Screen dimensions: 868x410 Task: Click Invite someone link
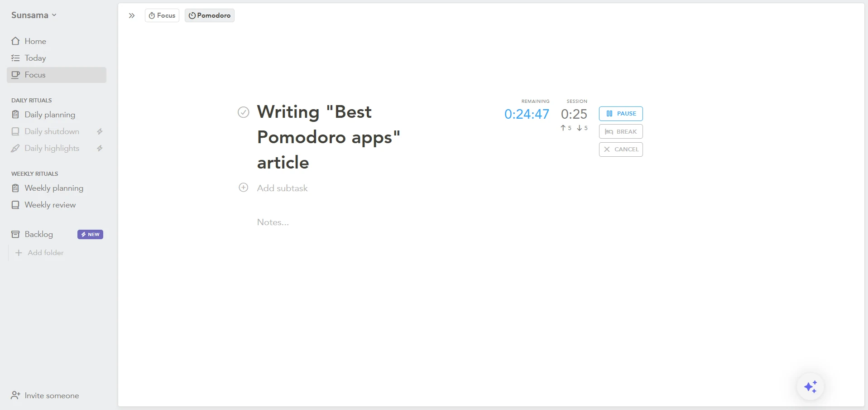point(45,396)
